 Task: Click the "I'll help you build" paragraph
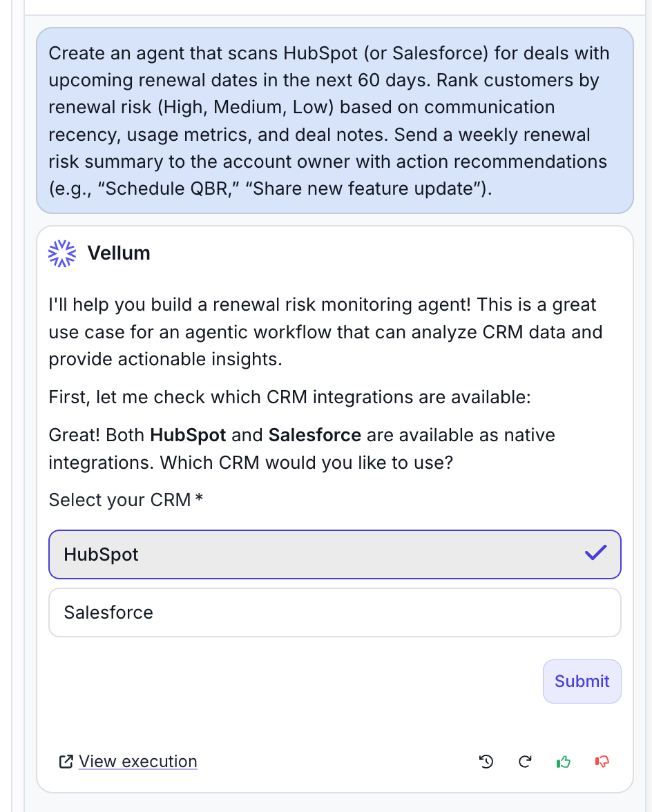[x=325, y=331]
